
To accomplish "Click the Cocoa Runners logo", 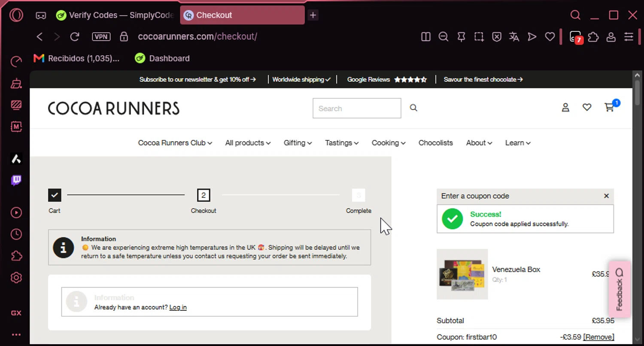I will tap(114, 108).
